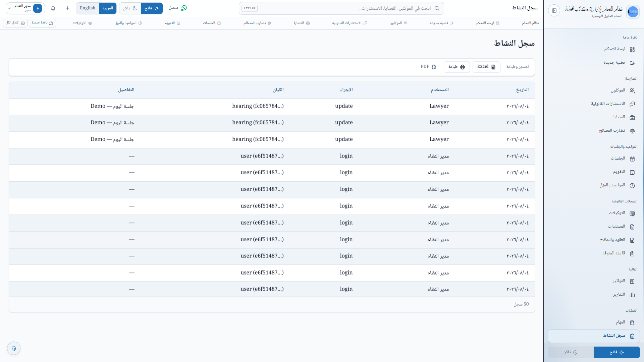This screenshot has width=644, height=362.
Task: Switch to داكن theme in the top header
Action: click(130, 8)
